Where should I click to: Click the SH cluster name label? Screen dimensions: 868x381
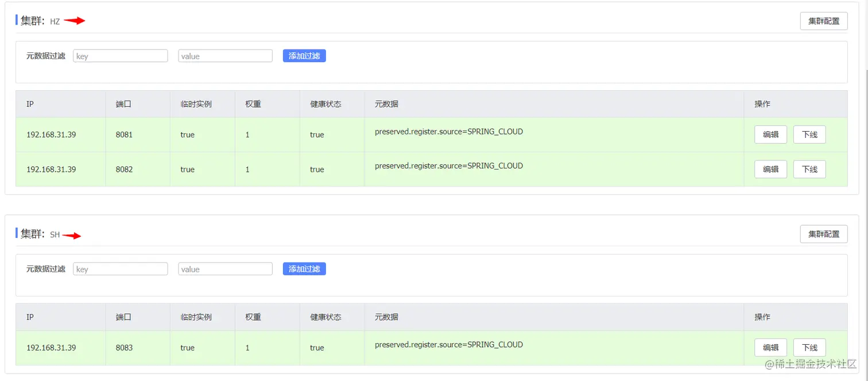(55, 235)
